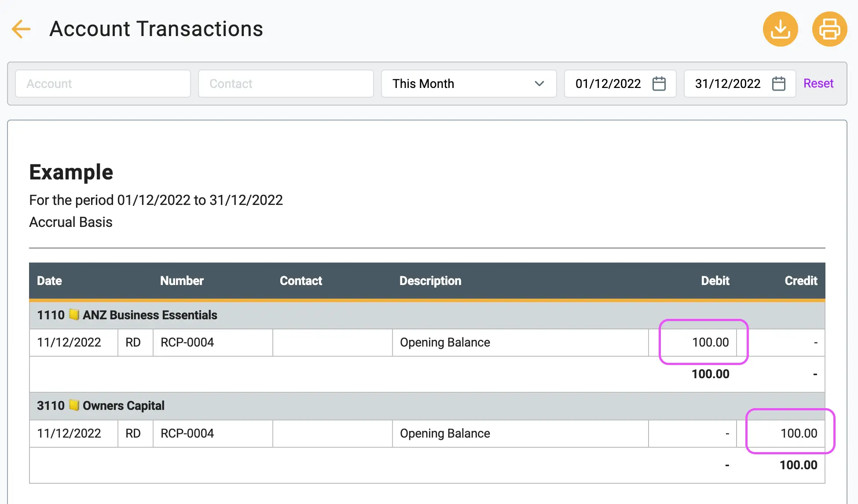Reset the report filters
Screen dimensions: 858x504
(818, 83)
